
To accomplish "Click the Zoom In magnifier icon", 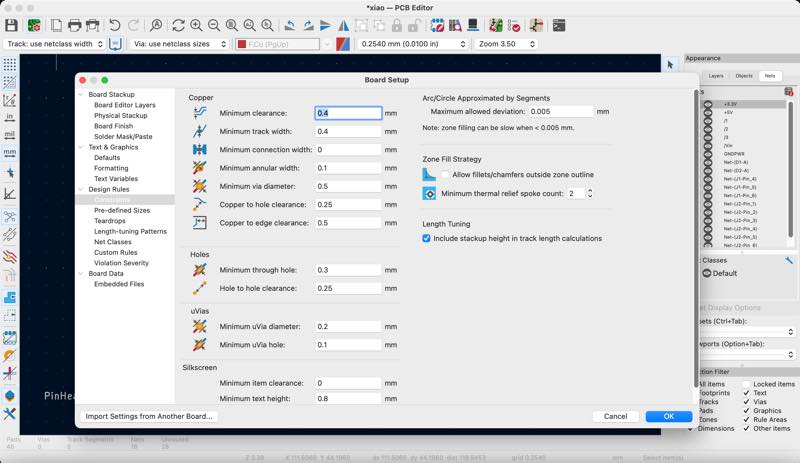I will coord(196,25).
